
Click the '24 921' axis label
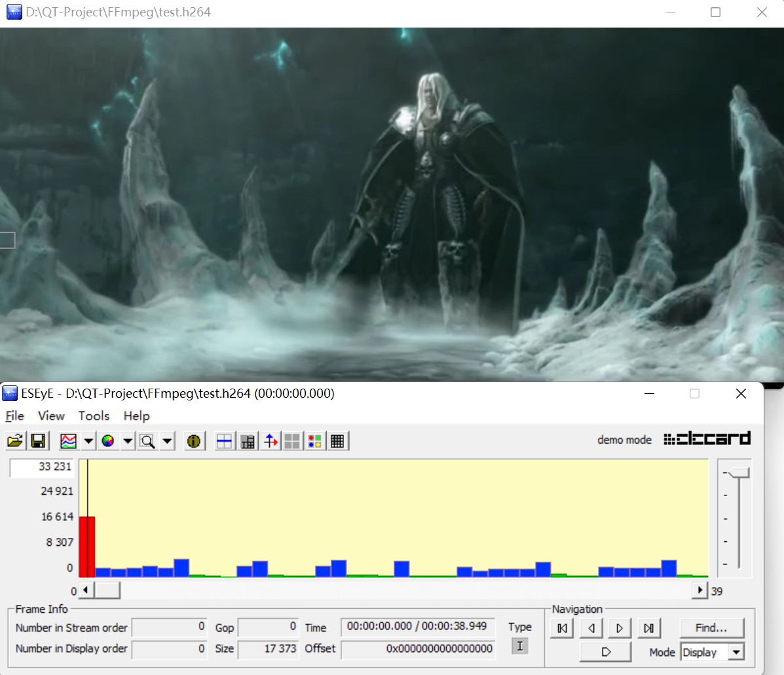[56, 492]
